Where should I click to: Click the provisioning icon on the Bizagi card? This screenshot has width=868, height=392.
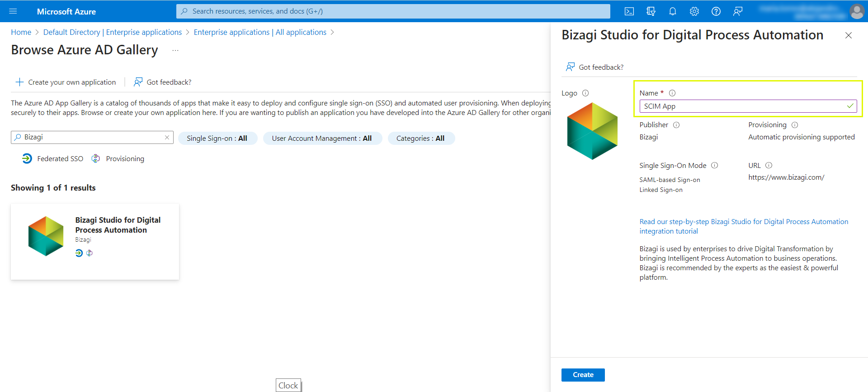coord(90,253)
